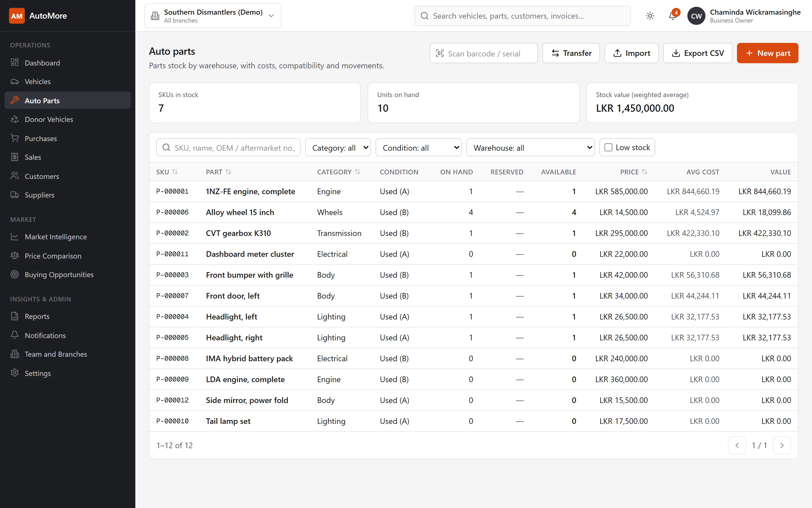Sort the table by PART arrows
812x508 pixels.
pyautogui.click(x=228, y=172)
